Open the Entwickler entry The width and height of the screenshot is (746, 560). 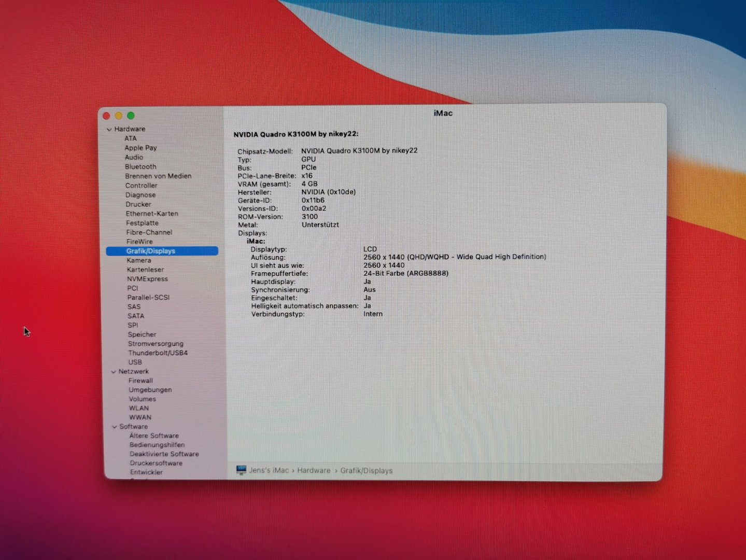point(146,472)
